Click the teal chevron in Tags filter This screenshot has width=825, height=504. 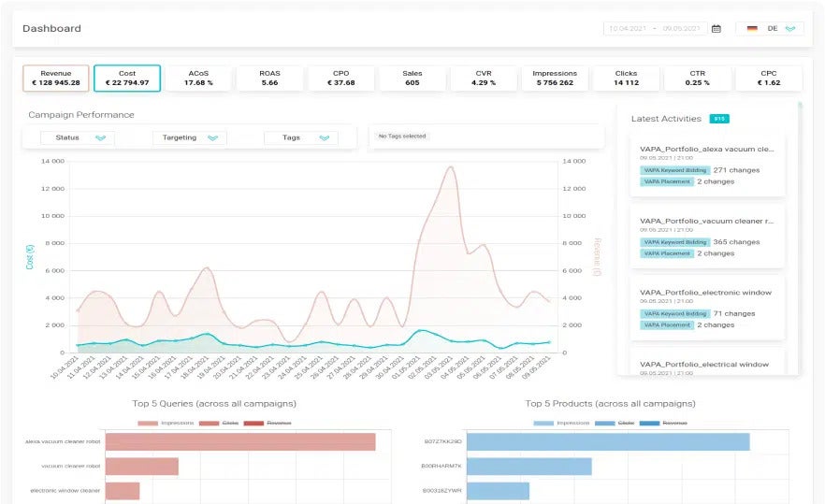324,138
